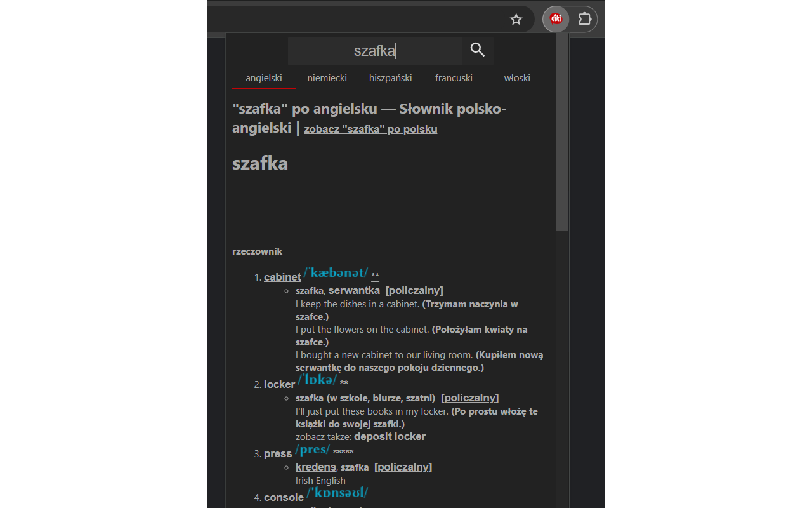812x508 pixels.
Task: Switch to the niemiecki dictionary tab
Action: click(x=327, y=77)
